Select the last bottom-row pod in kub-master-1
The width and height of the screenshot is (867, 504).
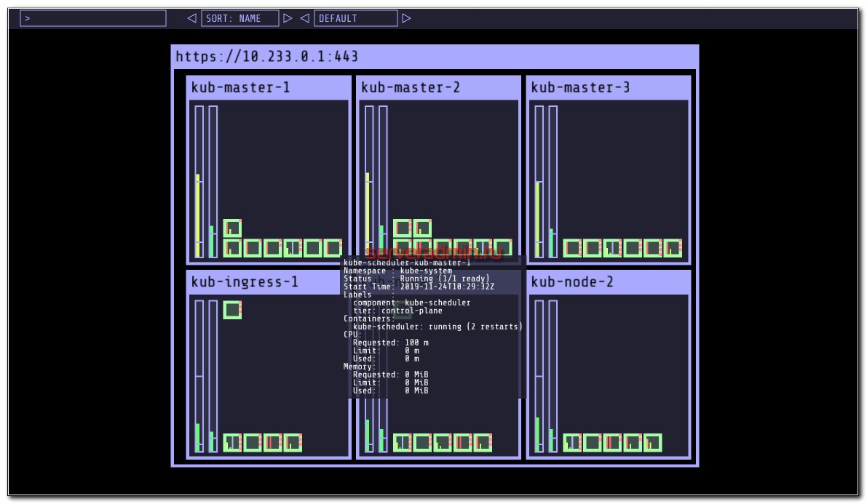click(333, 248)
